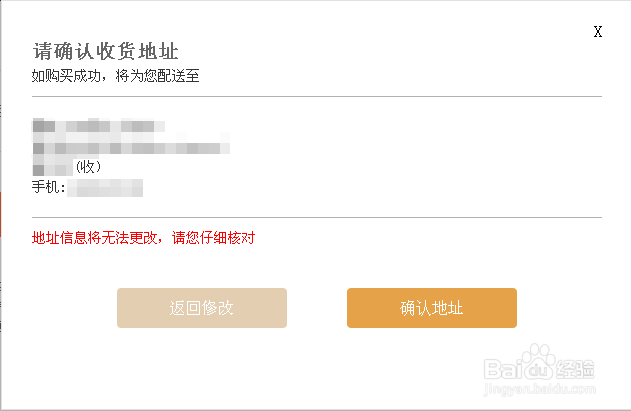
Task: Click the divider line below the subtitle
Action: point(316,97)
